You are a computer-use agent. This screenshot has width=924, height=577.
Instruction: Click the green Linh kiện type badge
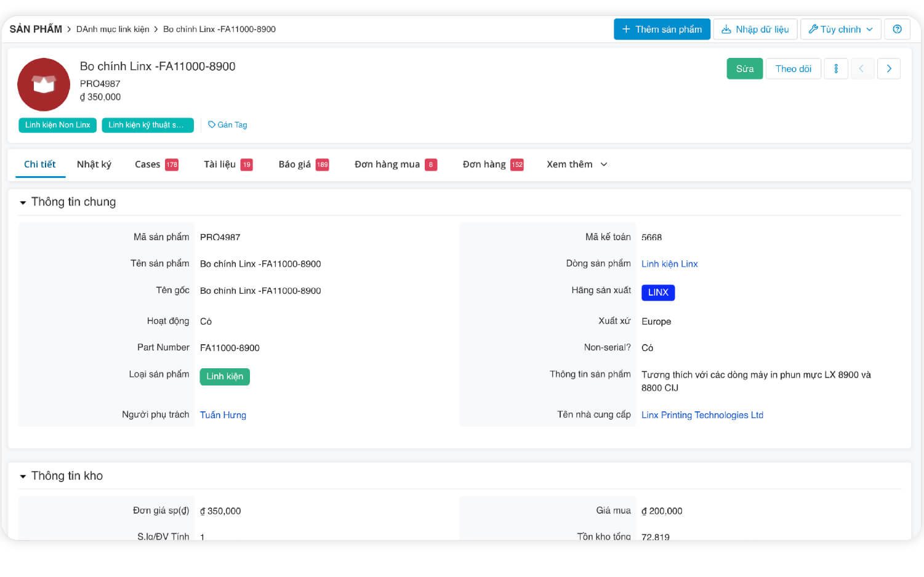[225, 376]
